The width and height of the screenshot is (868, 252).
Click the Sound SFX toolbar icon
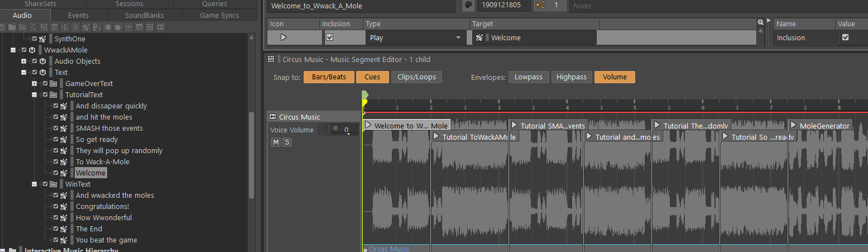coord(86,27)
